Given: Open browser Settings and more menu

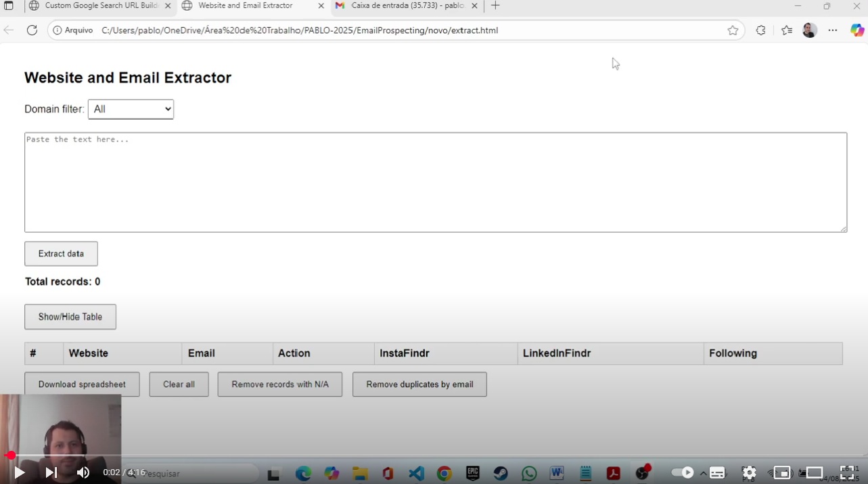Looking at the screenshot, I should pos(832,30).
